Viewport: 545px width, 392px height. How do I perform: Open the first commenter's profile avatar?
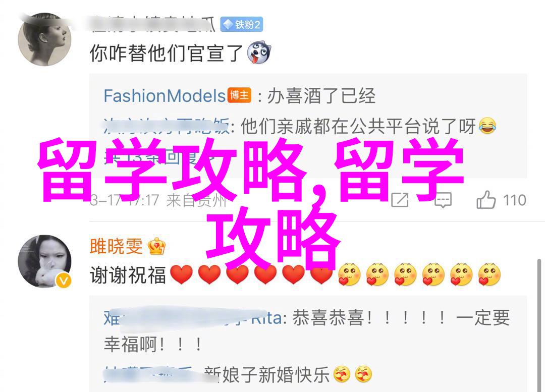coord(44,39)
